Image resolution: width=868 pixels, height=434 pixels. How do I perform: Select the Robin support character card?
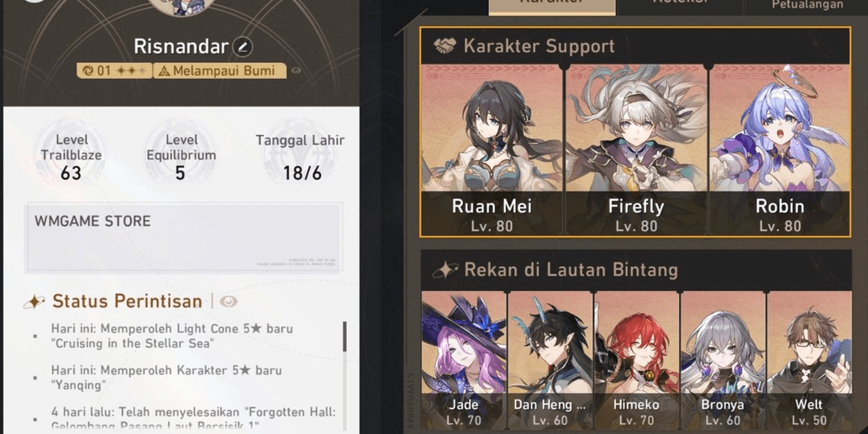click(780, 150)
